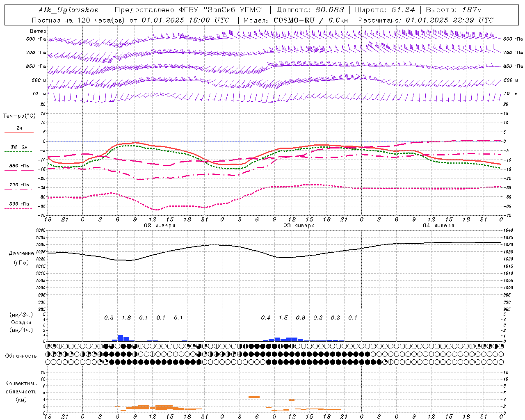
Task: Click the ФГБУ "ЗапСиб УГМС" provider text
Action: [x=222, y=10]
